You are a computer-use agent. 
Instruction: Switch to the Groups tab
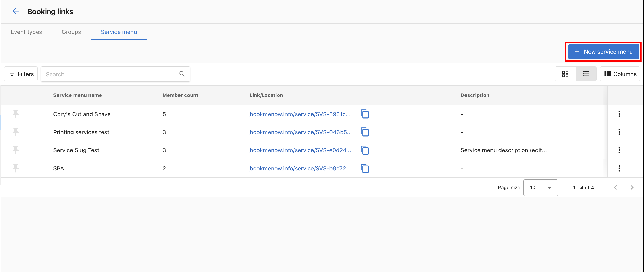71,32
